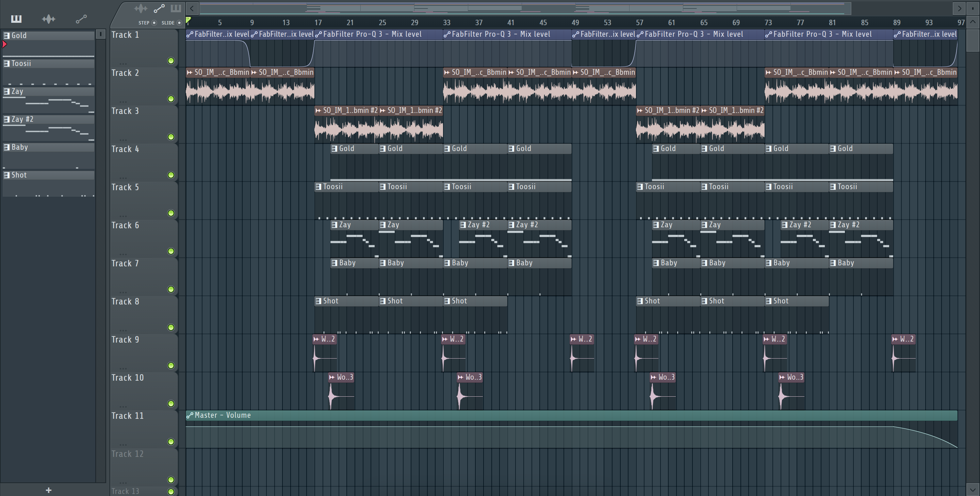Open menu of first Toosii clip on Track 5
Viewport: 980px width, 496px height.
click(x=318, y=187)
